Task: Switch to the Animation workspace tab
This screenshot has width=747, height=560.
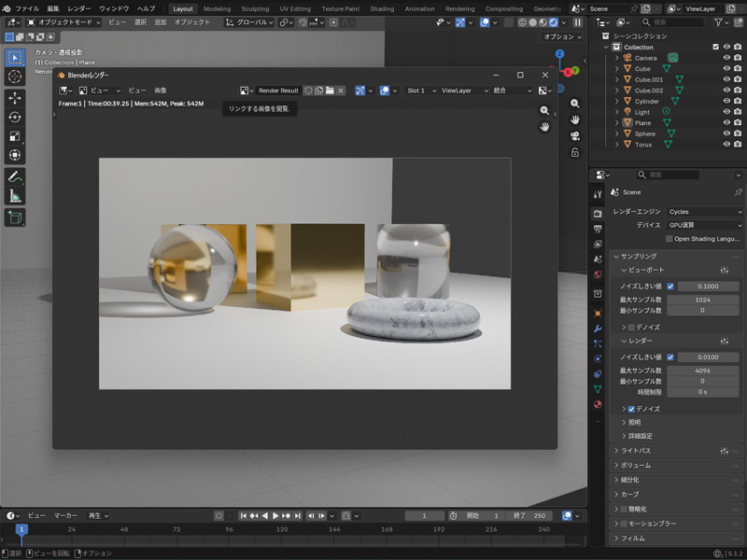Action: (419, 8)
